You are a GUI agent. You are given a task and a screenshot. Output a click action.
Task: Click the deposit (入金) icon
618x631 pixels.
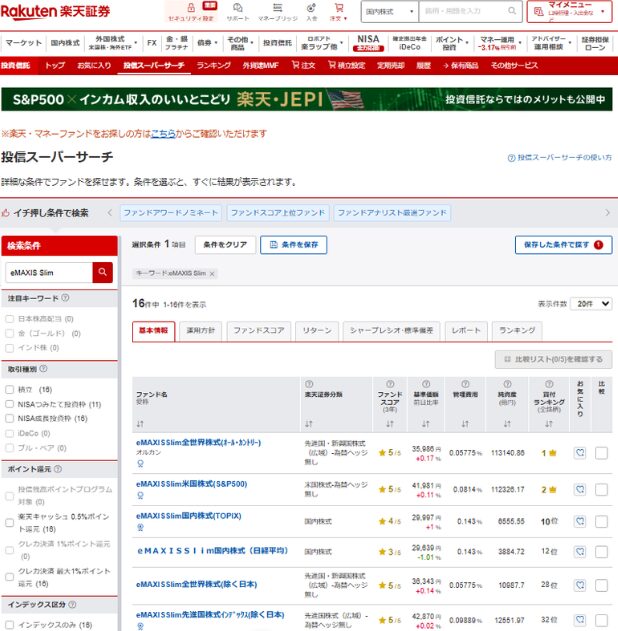(x=311, y=8)
